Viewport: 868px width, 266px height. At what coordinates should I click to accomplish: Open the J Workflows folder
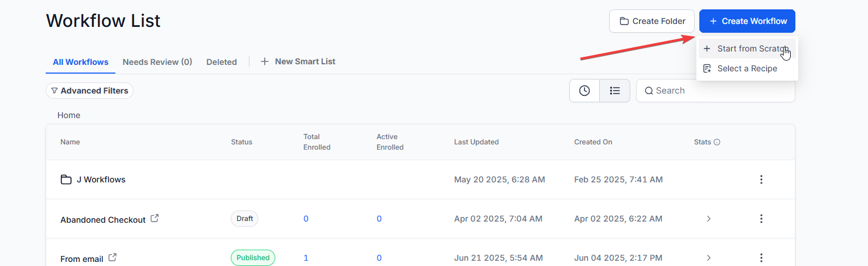[x=101, y=179]
